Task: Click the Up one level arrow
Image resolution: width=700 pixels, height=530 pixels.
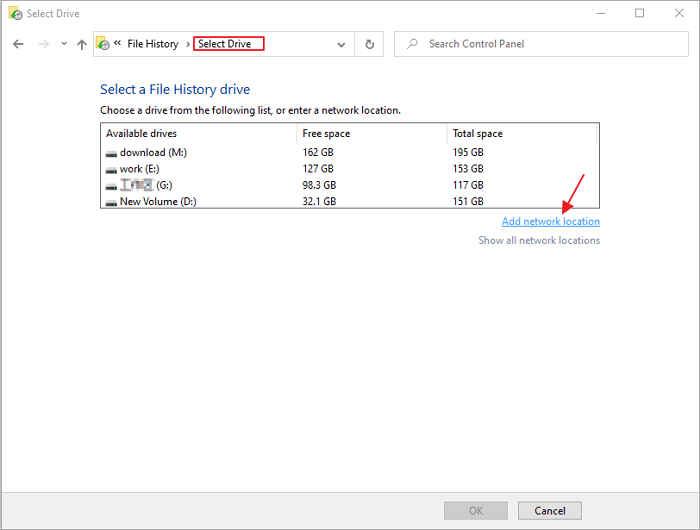Action: (82, 44)
